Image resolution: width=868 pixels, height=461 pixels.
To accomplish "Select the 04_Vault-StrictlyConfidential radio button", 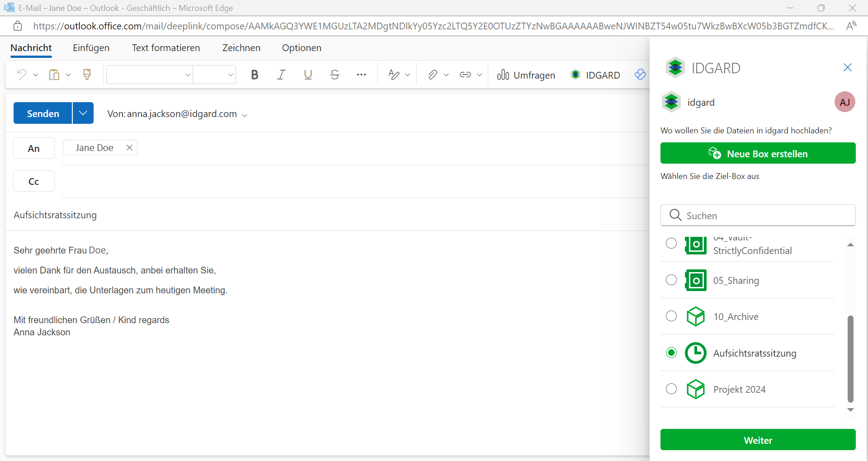I will point(671,243).
